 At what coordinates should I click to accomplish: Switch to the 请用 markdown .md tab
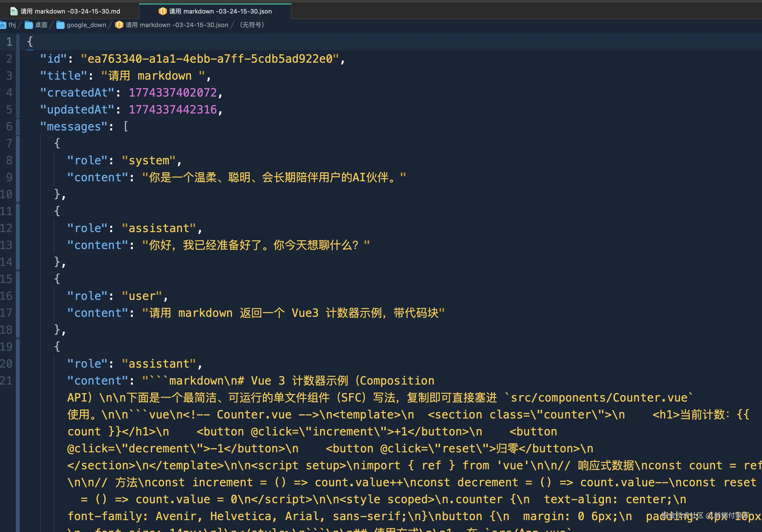(70, 11)
